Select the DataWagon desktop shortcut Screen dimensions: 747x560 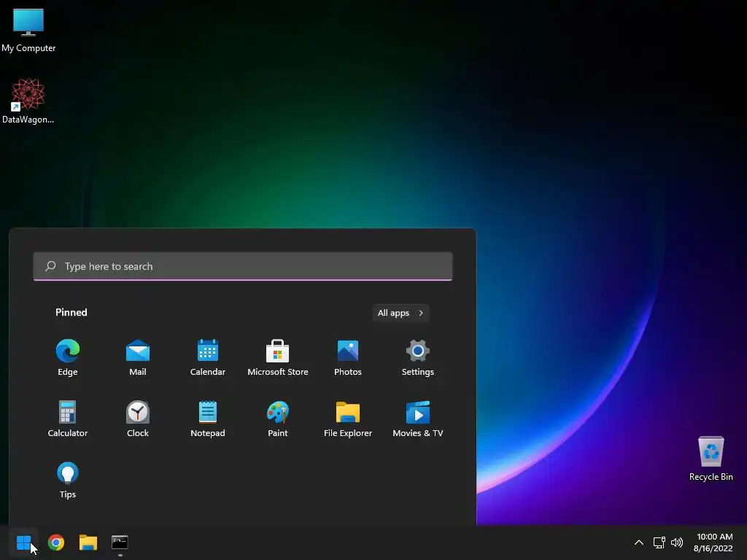(x=28, y=101)
